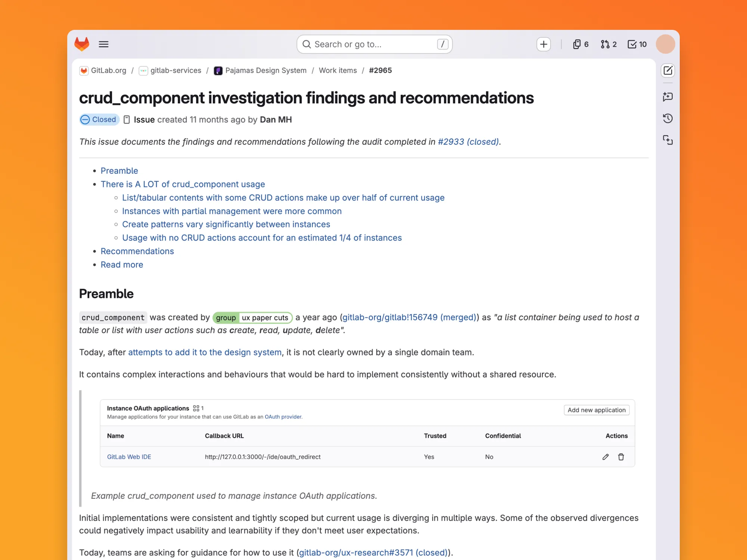The width and height of the screenshot is (747, 560).
Task: Jump to Preamble in table of contents
Action: pos(120,171)
